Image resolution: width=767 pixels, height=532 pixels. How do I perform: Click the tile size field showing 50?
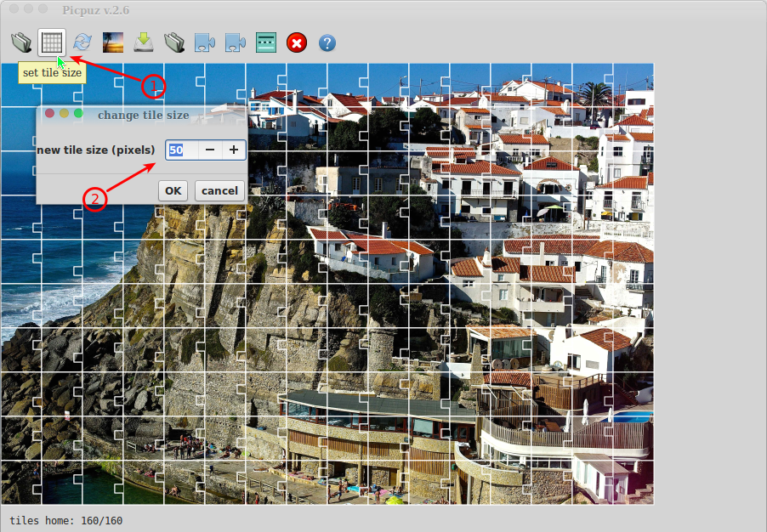click(182, 150)
